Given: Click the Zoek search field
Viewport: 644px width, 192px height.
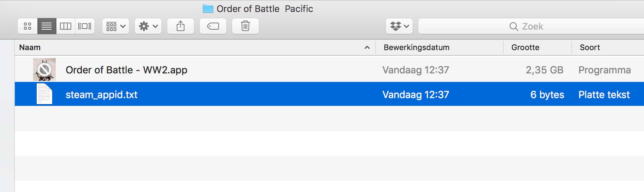Looking at the screenshot, I should tap(531, 26).
